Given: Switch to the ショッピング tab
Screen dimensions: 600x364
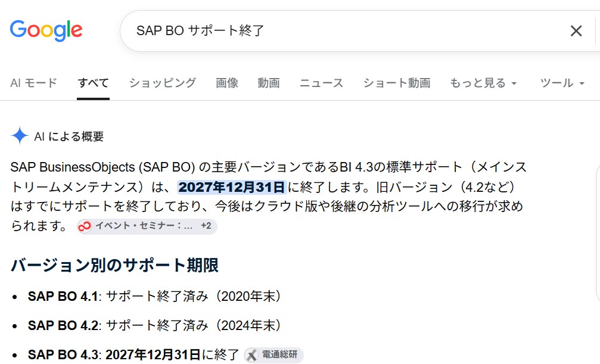Looking at the screenshot, I should pos(163,83).
